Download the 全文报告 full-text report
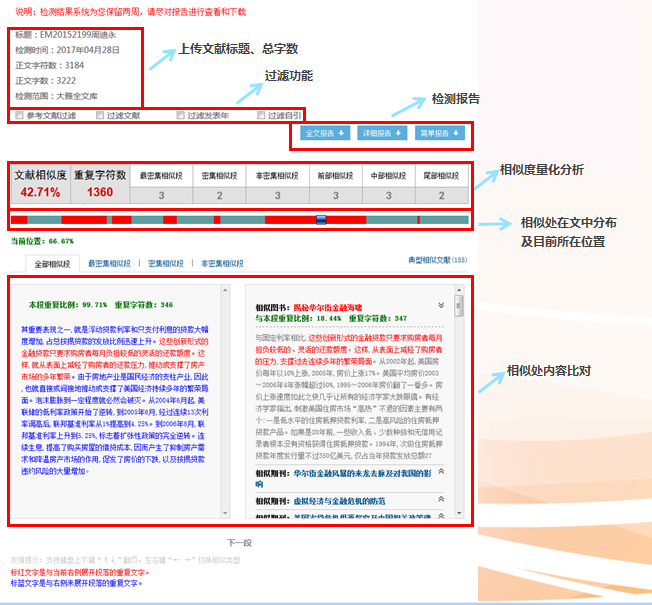Viewport: 652px width, 605px height. coord(324,133)
